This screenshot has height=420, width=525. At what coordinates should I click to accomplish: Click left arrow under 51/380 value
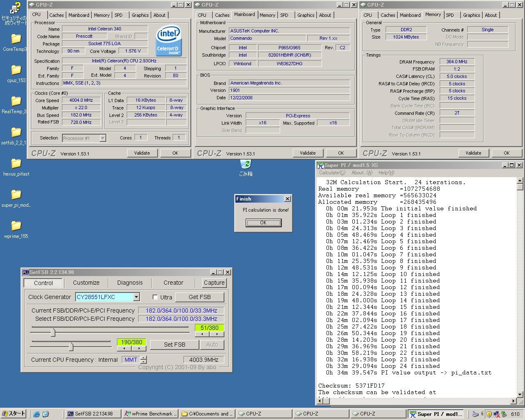coord(202,334)
